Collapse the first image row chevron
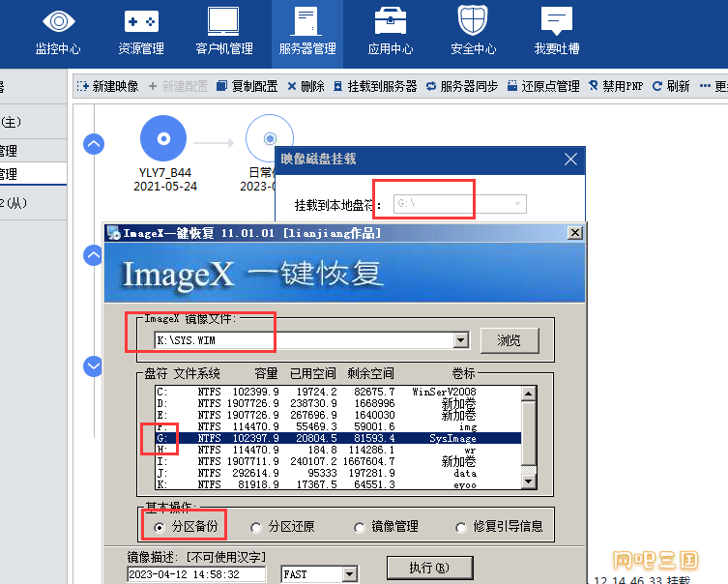 tap(94, 144)
